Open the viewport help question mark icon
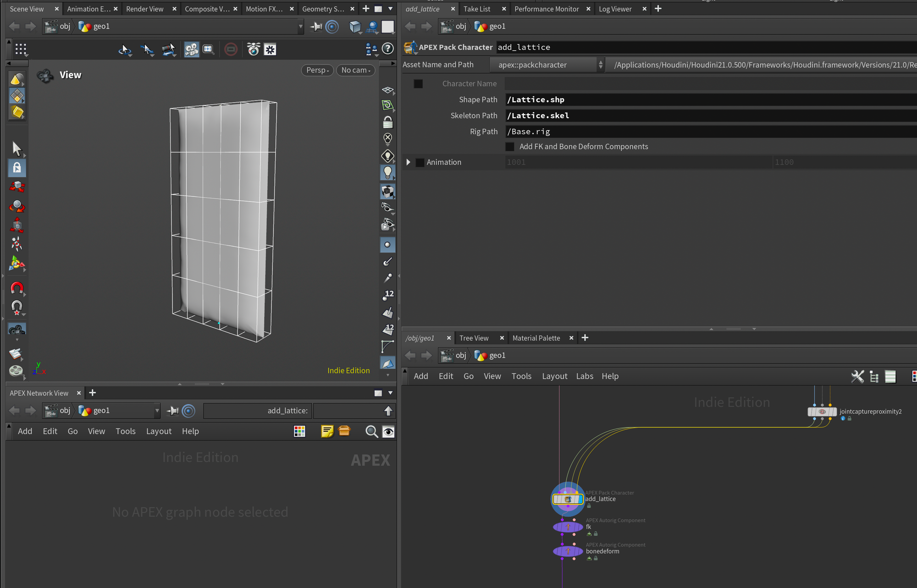 click(388, 49)
